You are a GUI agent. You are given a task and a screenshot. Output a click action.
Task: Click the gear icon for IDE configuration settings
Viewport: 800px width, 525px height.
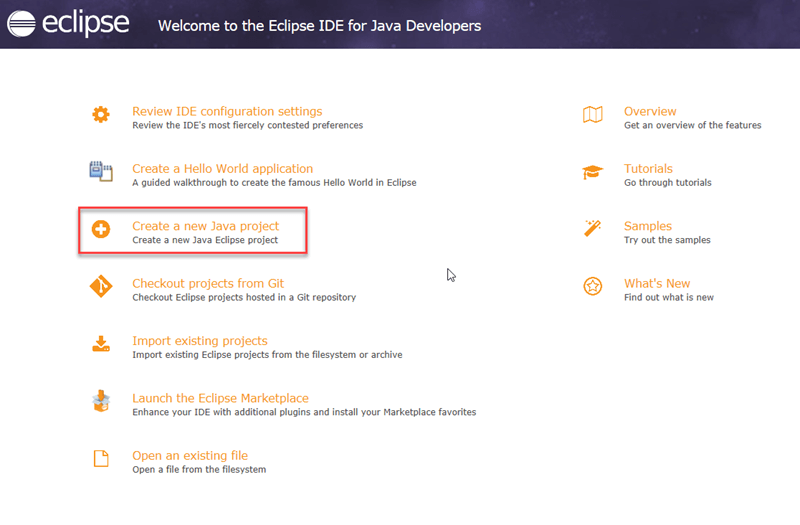tap(101, 115)
